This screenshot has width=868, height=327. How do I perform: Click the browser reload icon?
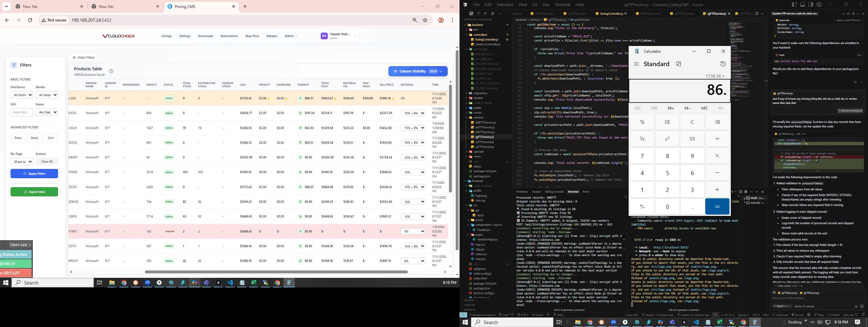click(x=30, y=20)
